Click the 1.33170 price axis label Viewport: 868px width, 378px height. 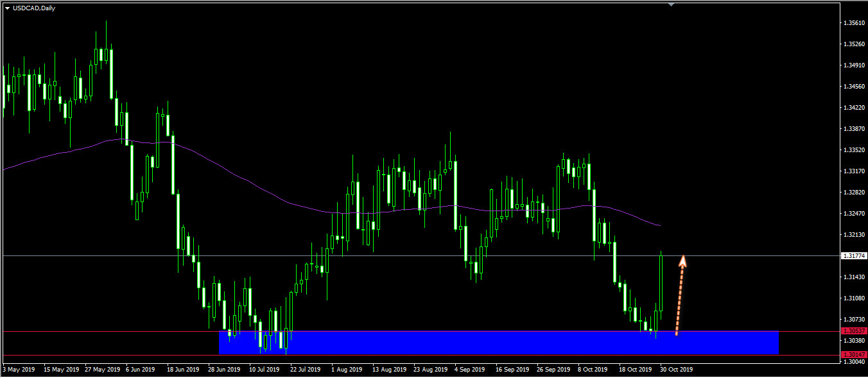854,171
